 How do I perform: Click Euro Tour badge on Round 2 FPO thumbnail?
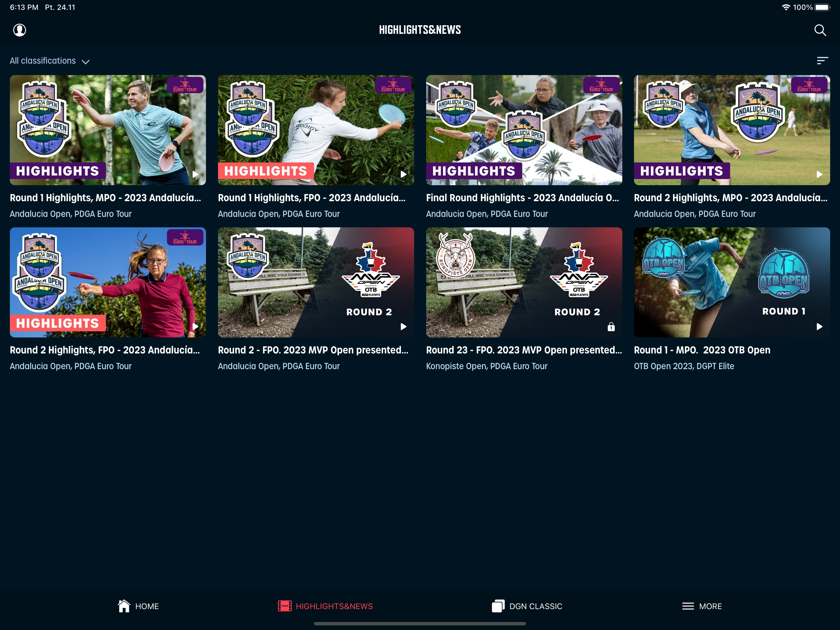click(x=185, y=237)
